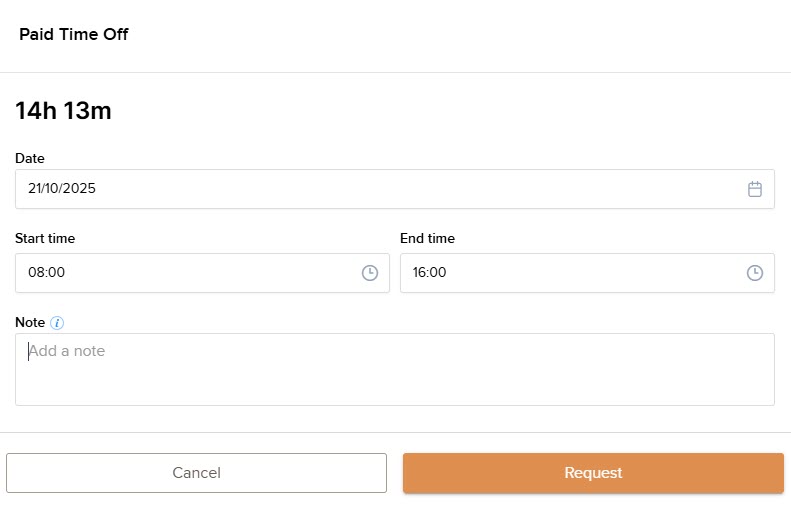Click the clock icon in End time field
791x509 pixels.
(x=755, y=273)
